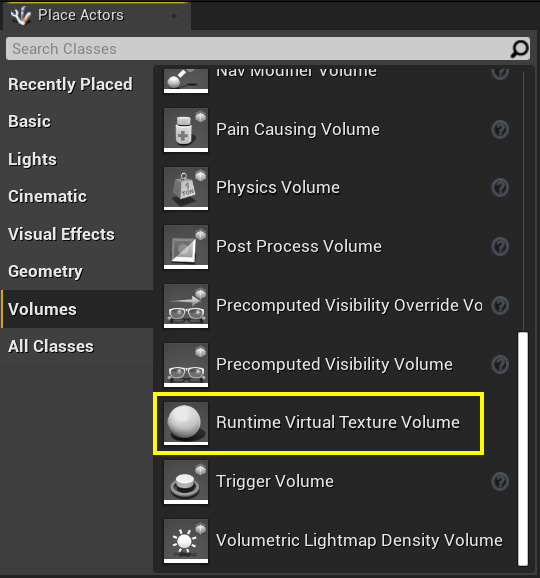The image size is (540, 578).
Task: Click 'Physics Volume' label
Action: tap(278, 188)
